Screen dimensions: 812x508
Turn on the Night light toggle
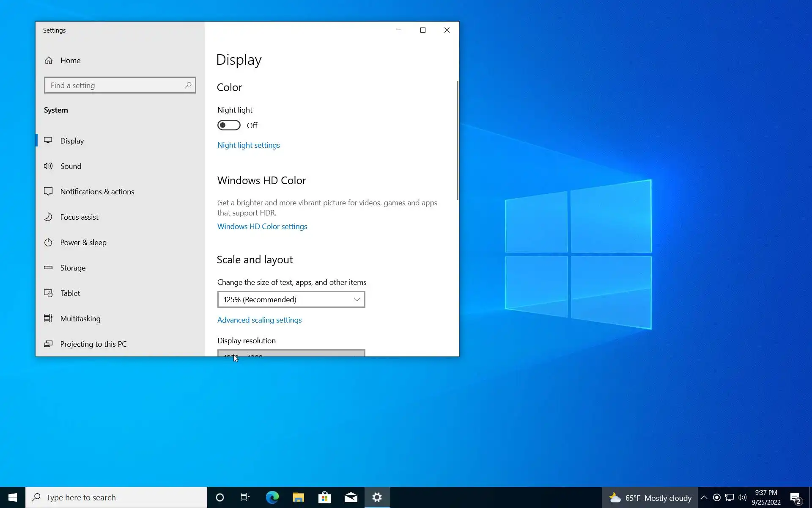(229, 125)
